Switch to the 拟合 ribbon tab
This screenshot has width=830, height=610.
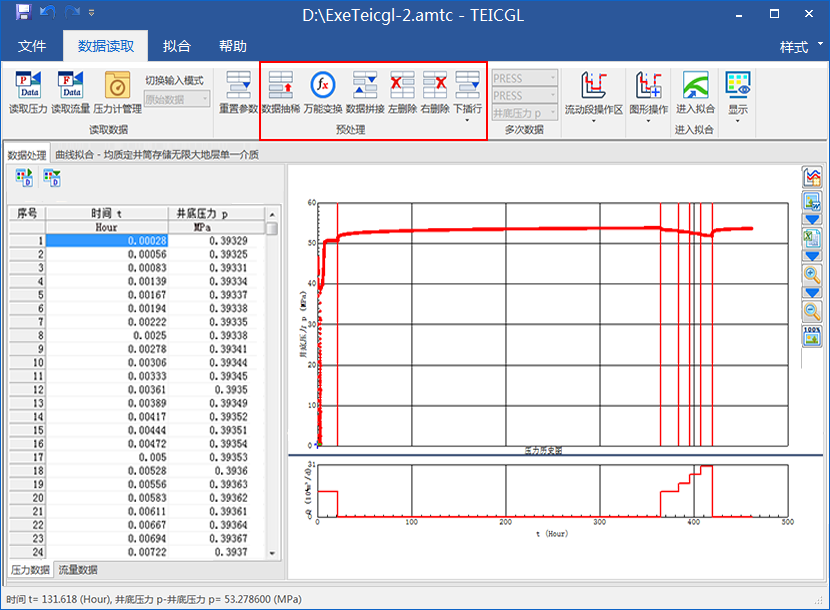[x=177, y=46]
